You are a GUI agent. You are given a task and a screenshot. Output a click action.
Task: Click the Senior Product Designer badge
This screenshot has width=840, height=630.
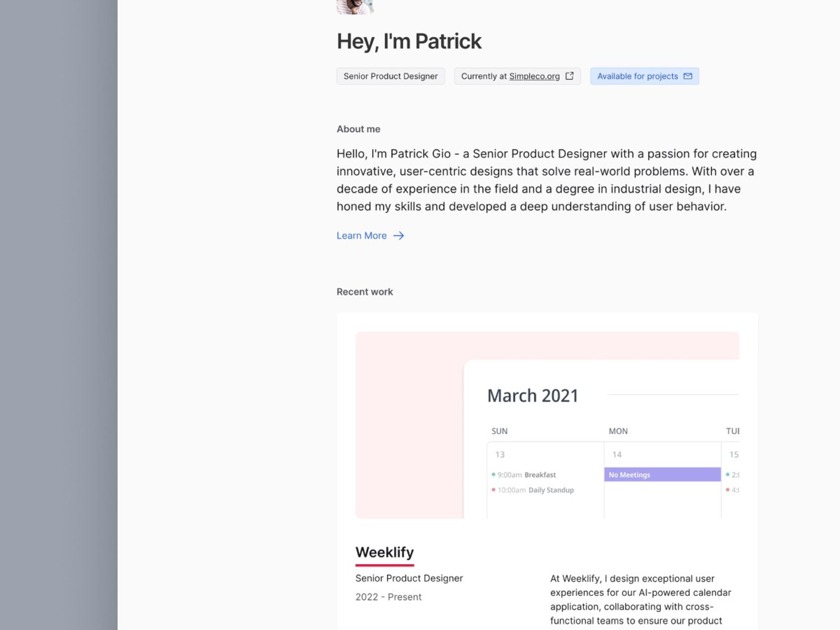(391, 76)
